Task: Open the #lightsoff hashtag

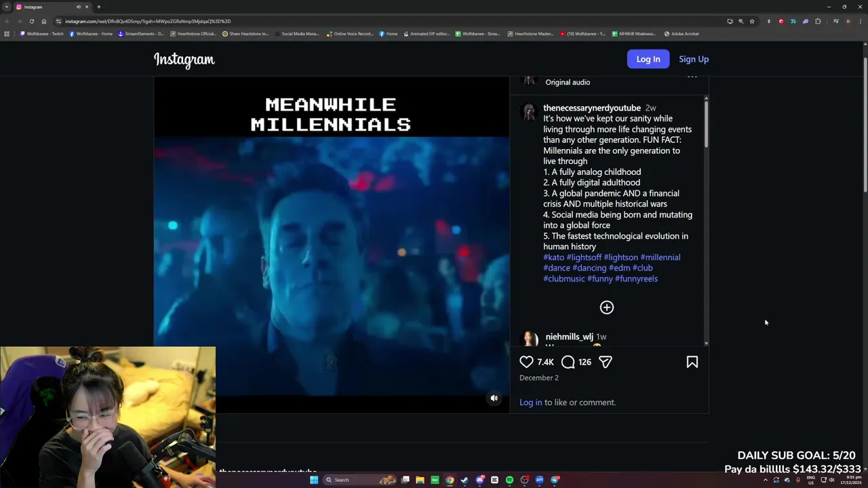Action: pyautogui.click(x=584, y=258)
